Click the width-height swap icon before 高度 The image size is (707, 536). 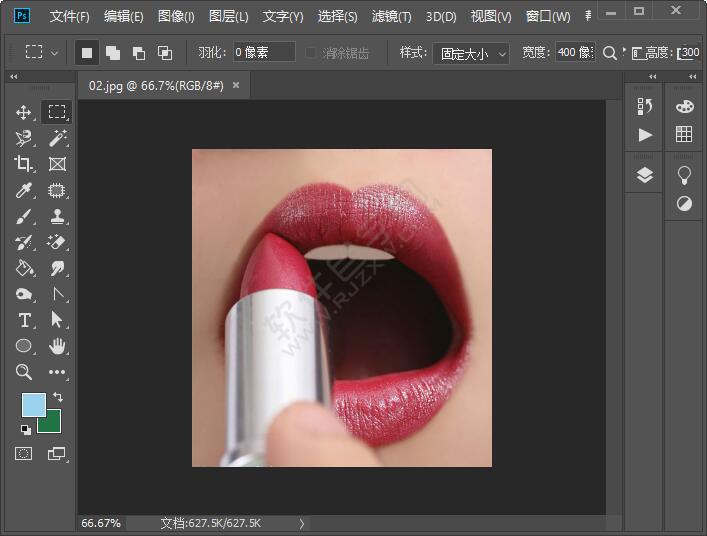[637, 54]
